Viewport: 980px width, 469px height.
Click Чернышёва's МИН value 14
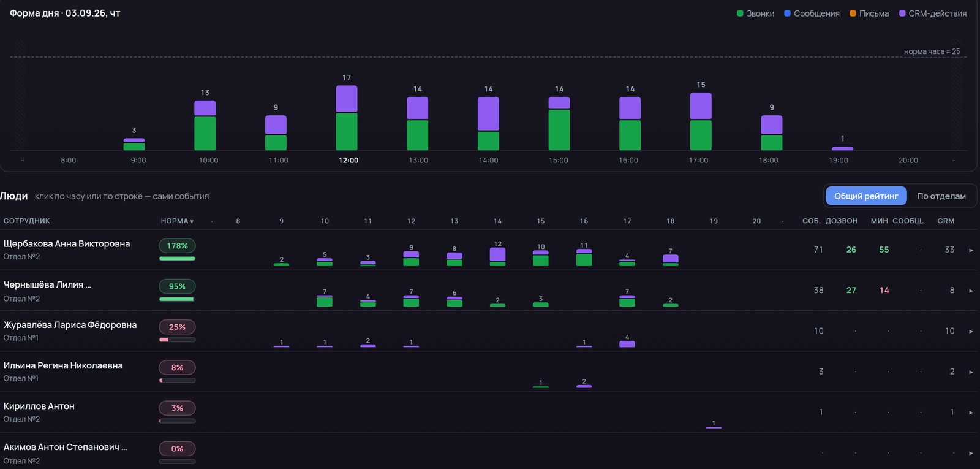pyautogui.click(x=884, y=291)
